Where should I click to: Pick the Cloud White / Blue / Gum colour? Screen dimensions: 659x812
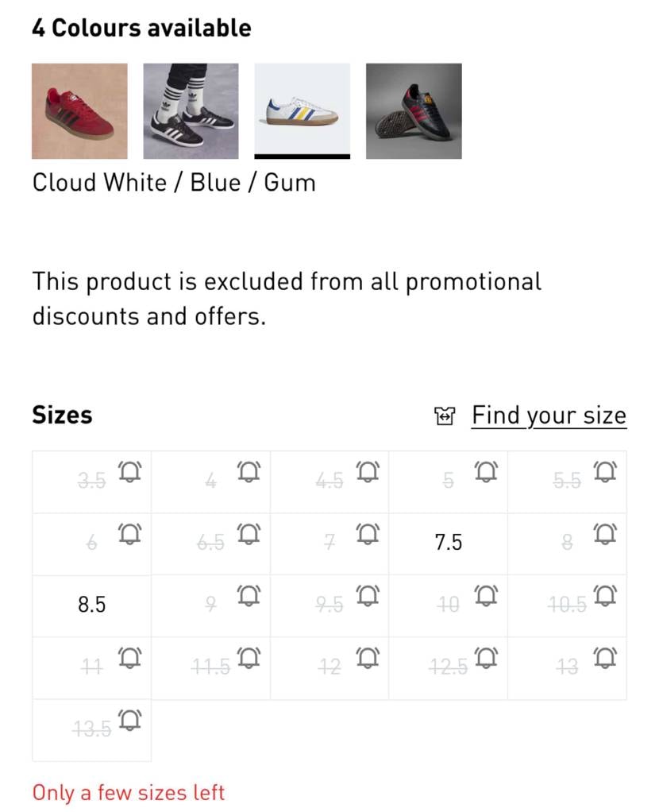[x=302, y=111]
